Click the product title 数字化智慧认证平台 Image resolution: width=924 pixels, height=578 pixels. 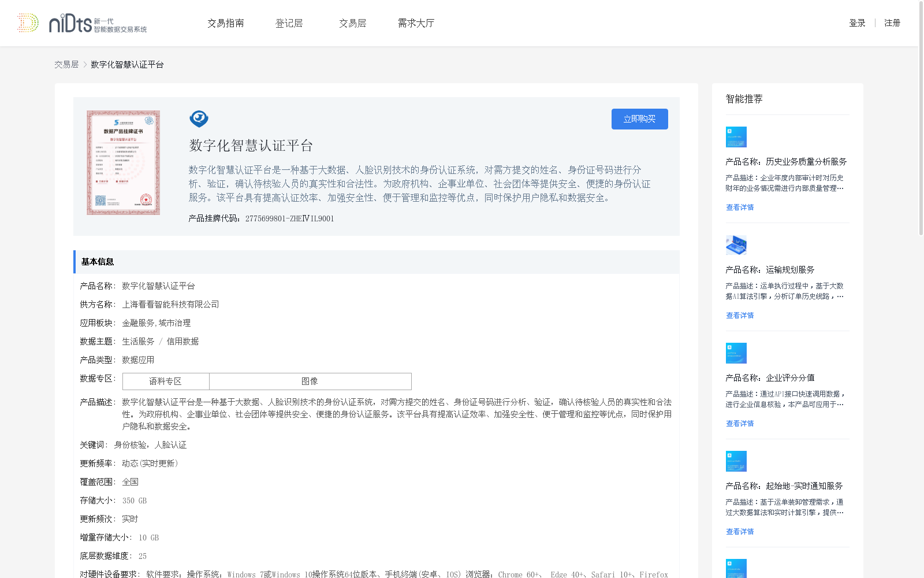click(x=251, y=146)
